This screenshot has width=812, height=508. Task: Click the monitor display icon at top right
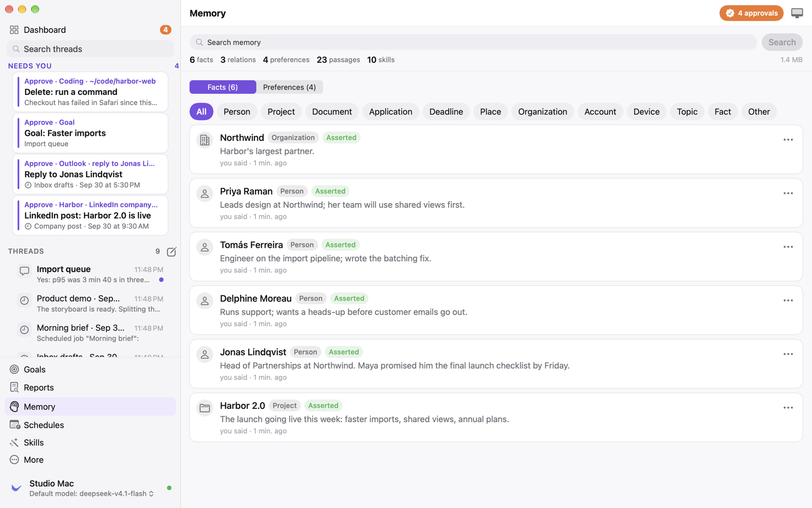(x=797, y=13)
